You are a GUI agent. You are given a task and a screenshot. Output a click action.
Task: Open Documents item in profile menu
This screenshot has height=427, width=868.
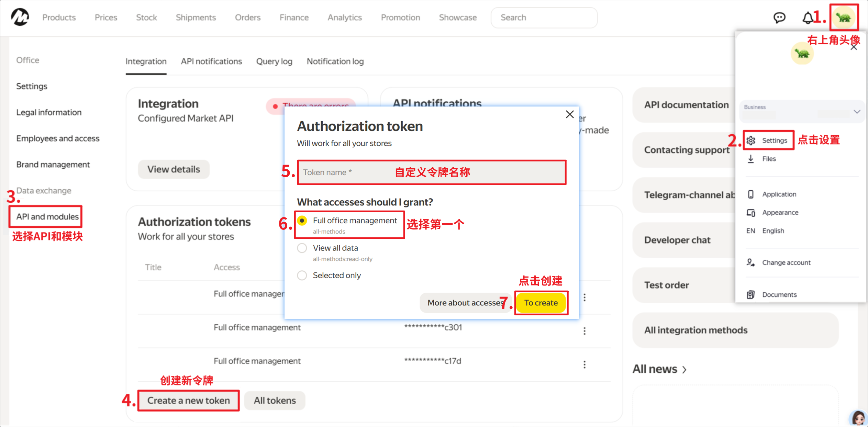[x=779, y=294]
